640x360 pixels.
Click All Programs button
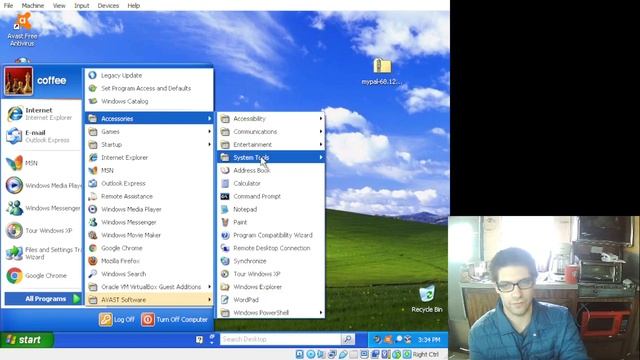click(43, 299)
